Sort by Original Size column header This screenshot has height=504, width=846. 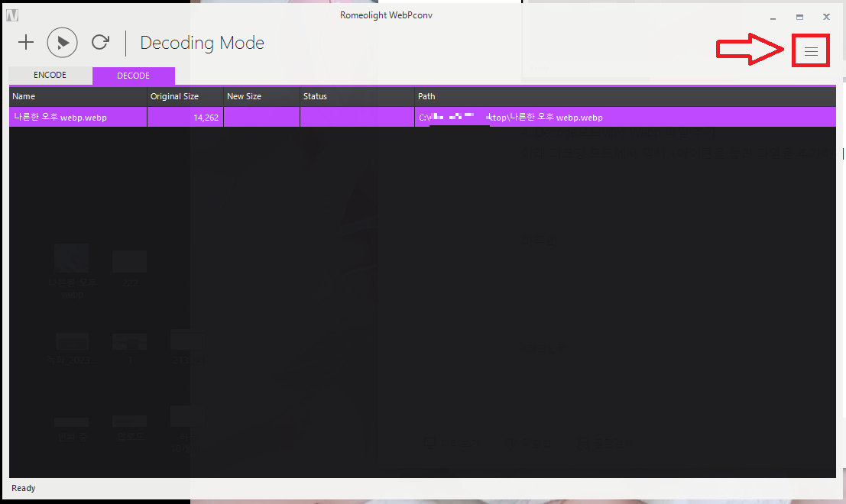tap(185, 96)
